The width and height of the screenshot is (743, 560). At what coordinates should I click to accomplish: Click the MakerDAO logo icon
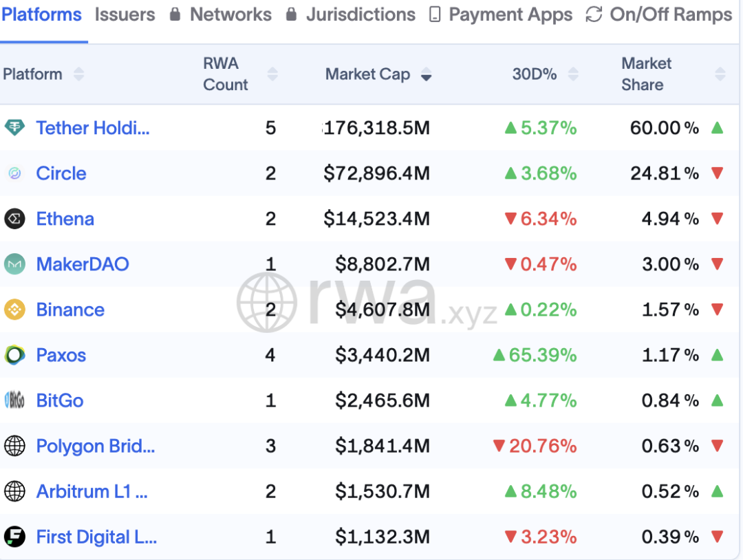point(14,264)
